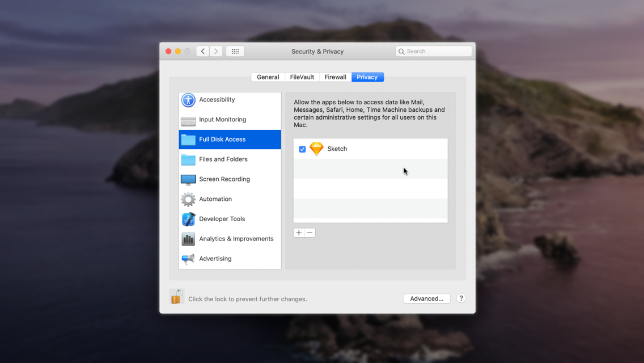This screenshot has width=644, height=363.
Task: Open the FileVault tab
Action: [302, 77]
